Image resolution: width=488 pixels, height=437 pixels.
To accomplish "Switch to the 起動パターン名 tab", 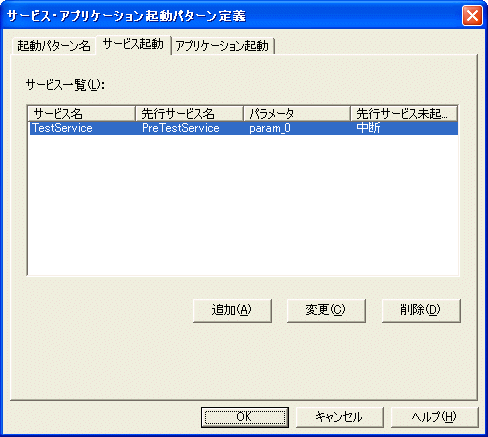I will click(x=54, y=46).
